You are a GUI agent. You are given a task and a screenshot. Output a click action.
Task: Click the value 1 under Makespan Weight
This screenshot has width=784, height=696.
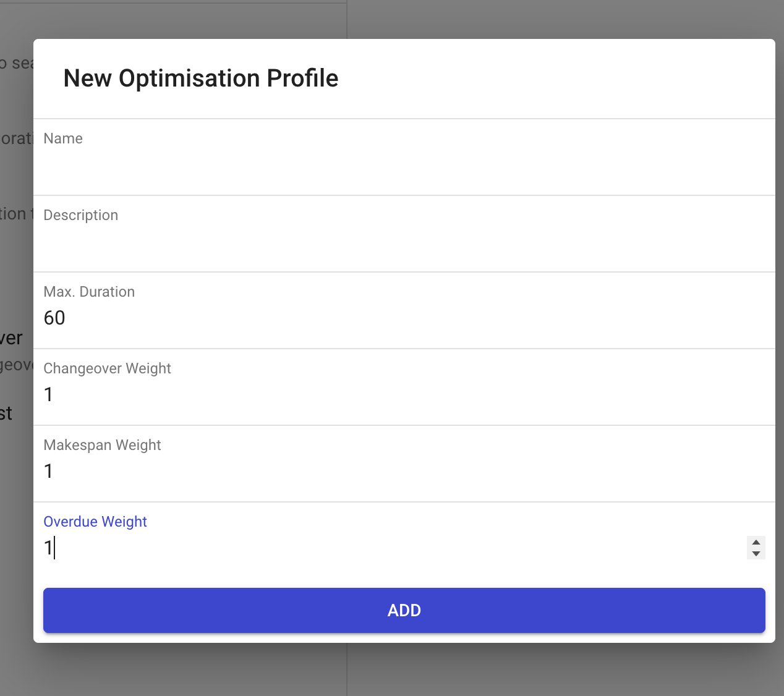(x=49, y=471)
